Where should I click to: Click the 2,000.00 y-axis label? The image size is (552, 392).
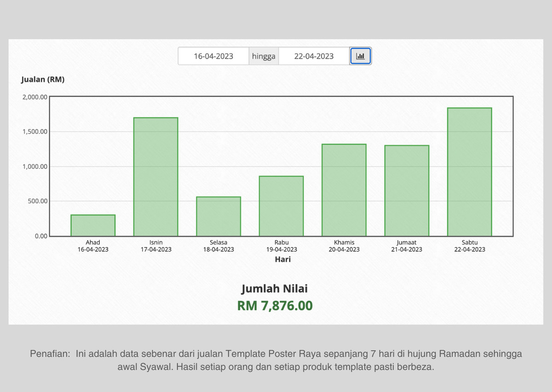click(x=34, y=97)
